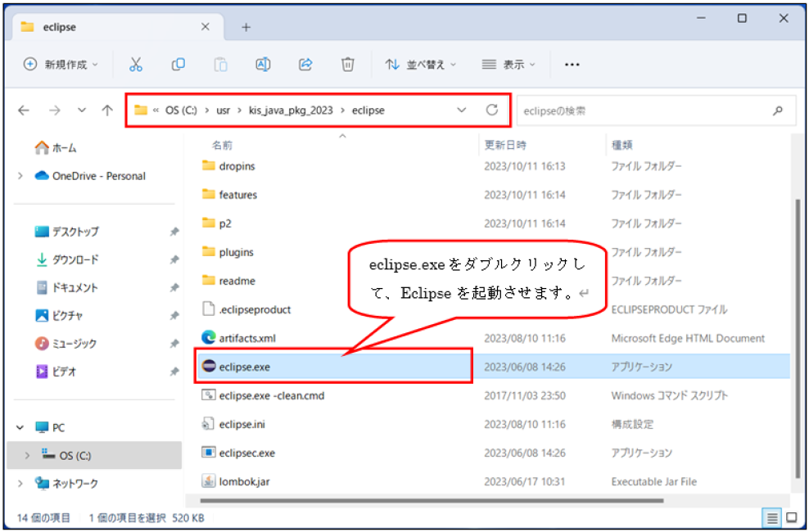
Task: Navigate up one folder level
Action: [107, 110]
